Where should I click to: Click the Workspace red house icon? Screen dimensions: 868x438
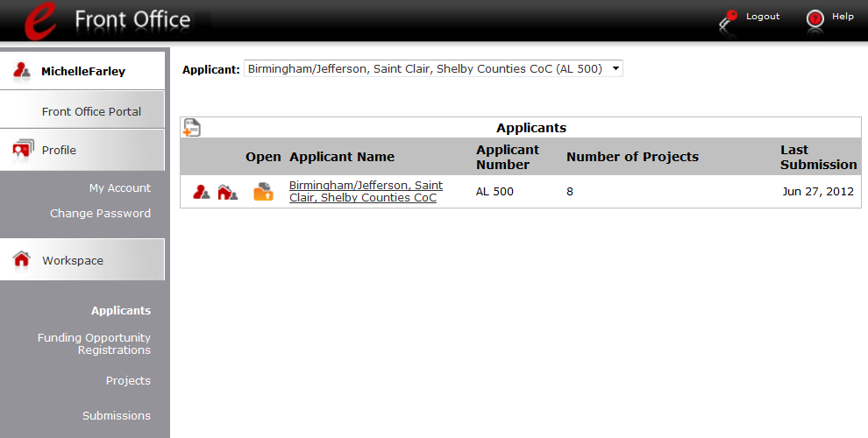click(22, 258)
